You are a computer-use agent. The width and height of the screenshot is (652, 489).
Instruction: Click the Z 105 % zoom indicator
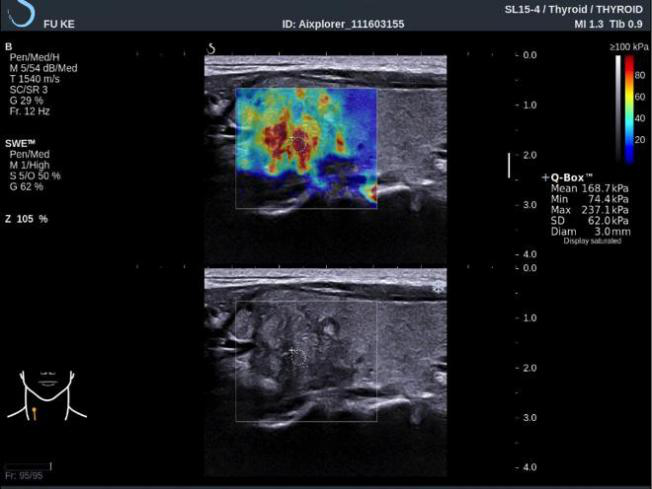[x=27, y=218]
